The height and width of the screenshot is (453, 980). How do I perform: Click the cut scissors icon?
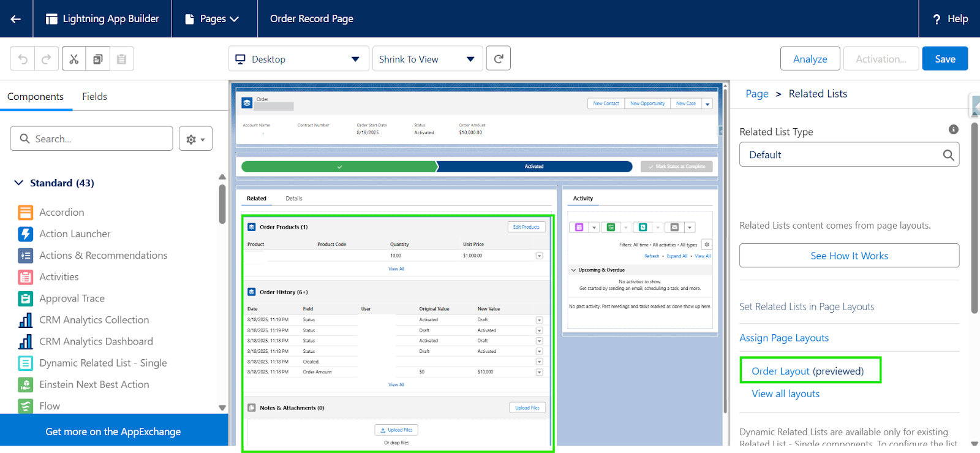(x=74, y=59)
